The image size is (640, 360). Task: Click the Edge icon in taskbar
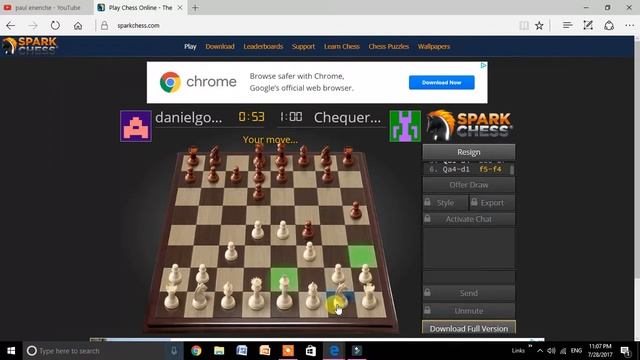tap(334, 351)
